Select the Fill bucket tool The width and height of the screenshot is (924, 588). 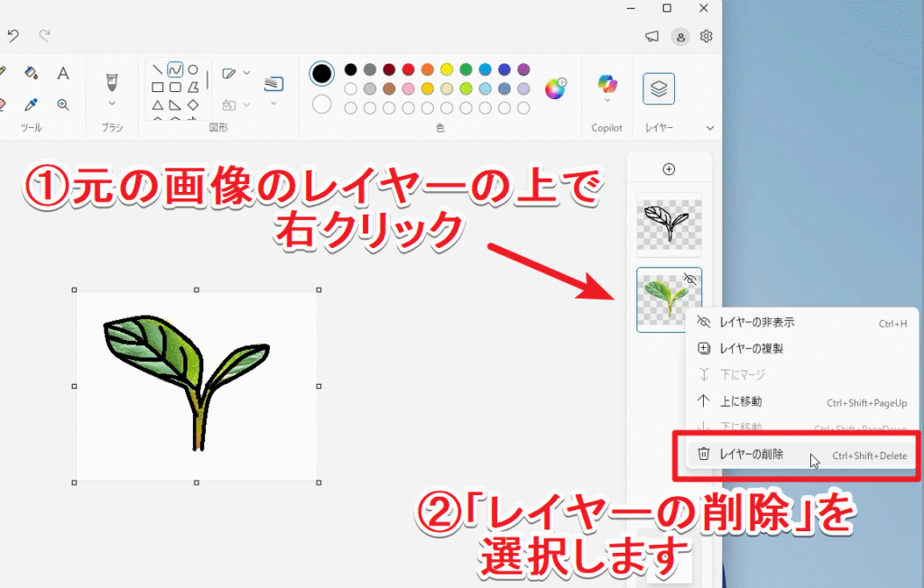(x=32, y=73)
